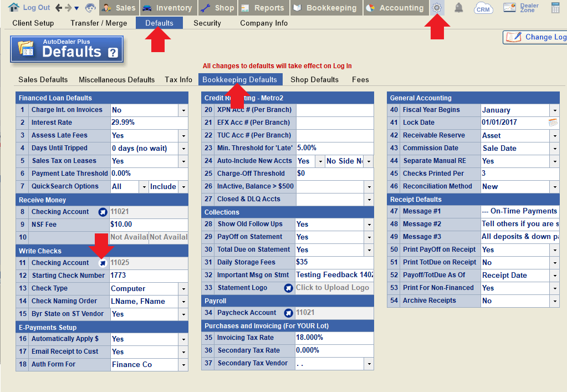Open the Security menu item
This screenshot has width=567, height=392.
[207, 23]
